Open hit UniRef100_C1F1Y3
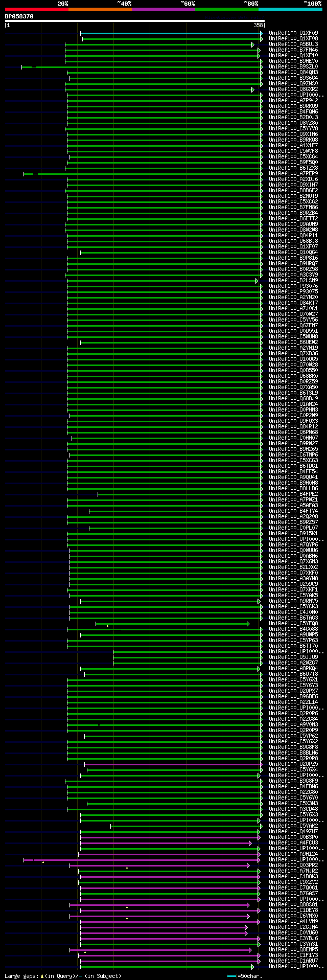The image size is (327, 980). pyautogui.click(x=293, y=955)
